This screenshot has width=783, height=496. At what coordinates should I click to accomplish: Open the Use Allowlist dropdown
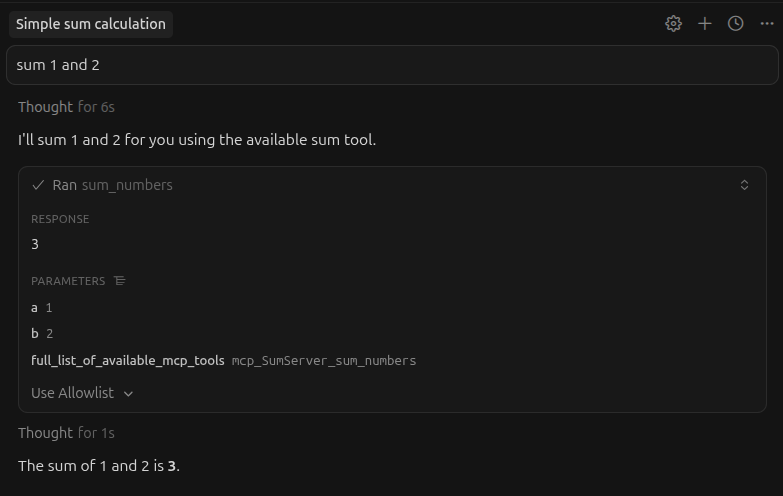[x=82, y=393]
